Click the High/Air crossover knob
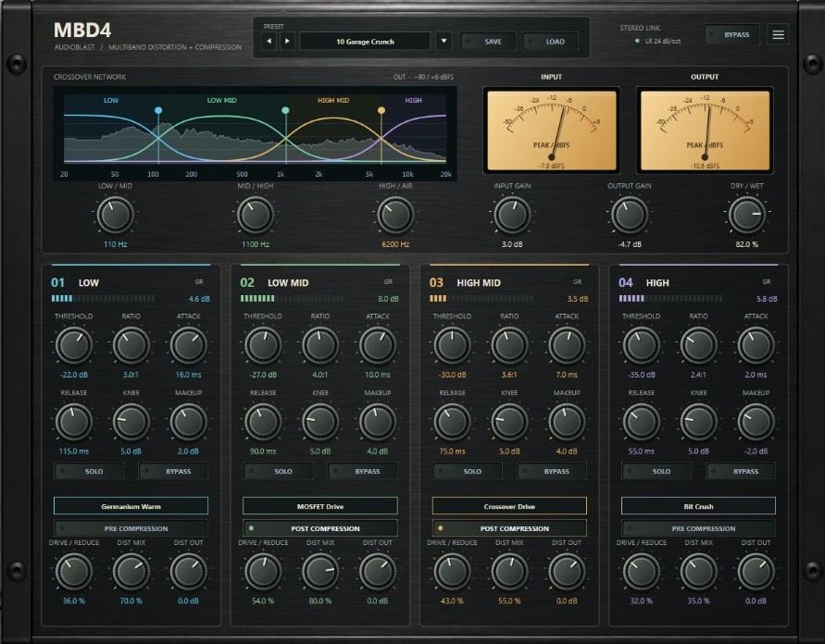The width and height of the screenshot is (825, 644). 395,215
